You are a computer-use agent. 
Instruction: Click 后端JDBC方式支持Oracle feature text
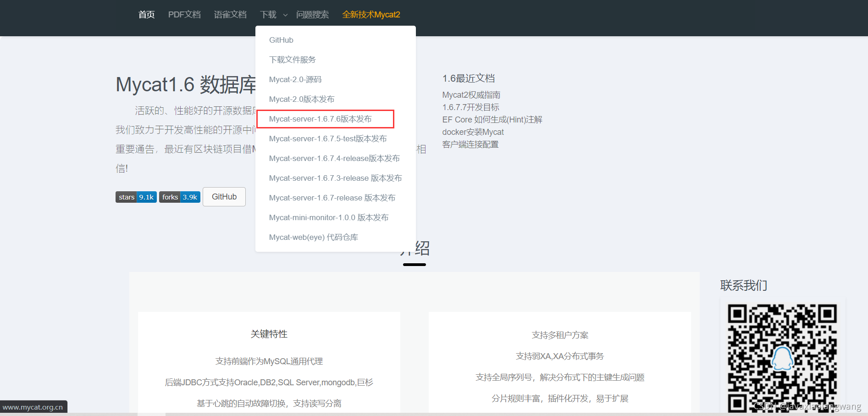(x=269, y=383)
